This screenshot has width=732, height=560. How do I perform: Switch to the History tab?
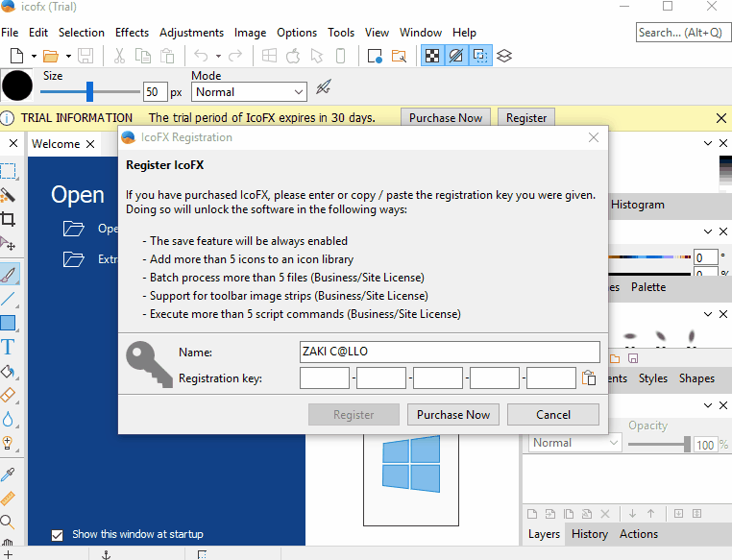tap(590, 534)
